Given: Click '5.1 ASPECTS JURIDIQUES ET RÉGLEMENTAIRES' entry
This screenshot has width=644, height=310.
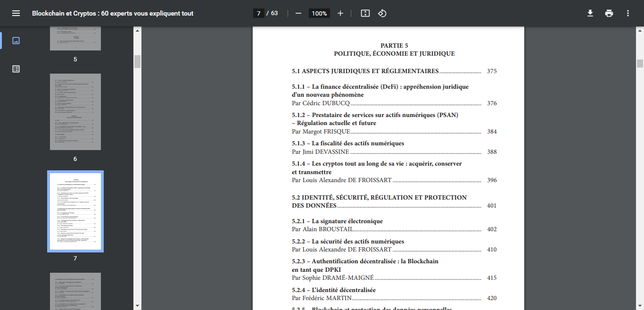Looking at the screenshot, I should 365,71.
